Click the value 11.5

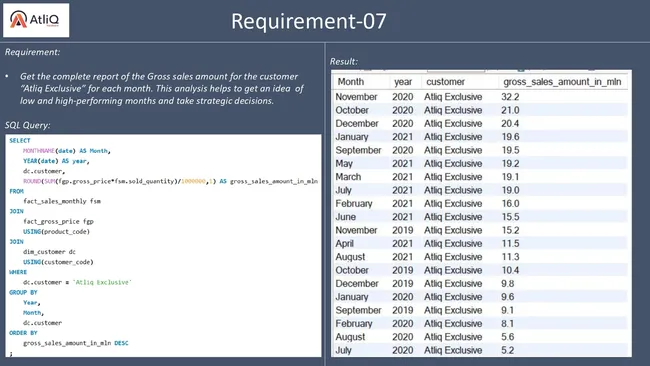(x=510, y=243)
